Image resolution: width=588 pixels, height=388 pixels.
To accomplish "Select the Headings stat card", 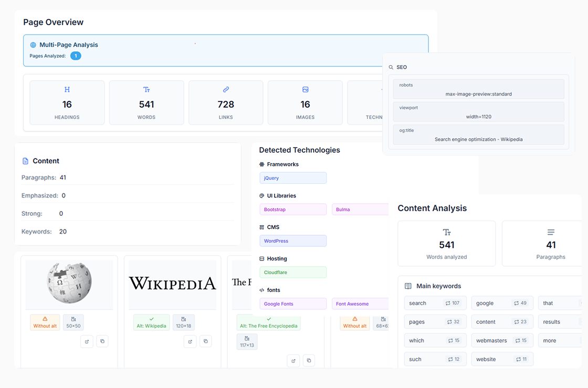I will (x=67, y=102).
